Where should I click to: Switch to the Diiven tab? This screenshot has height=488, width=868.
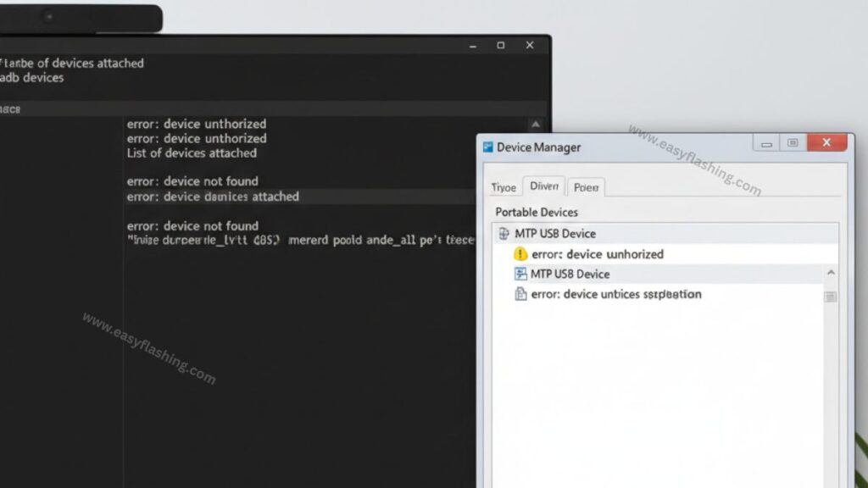click(x=543, y=186)
